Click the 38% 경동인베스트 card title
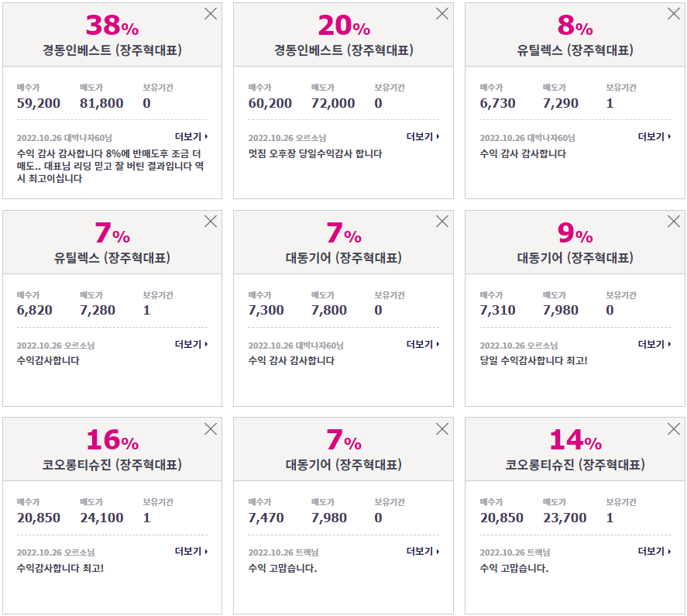 (x=112, y=50)
